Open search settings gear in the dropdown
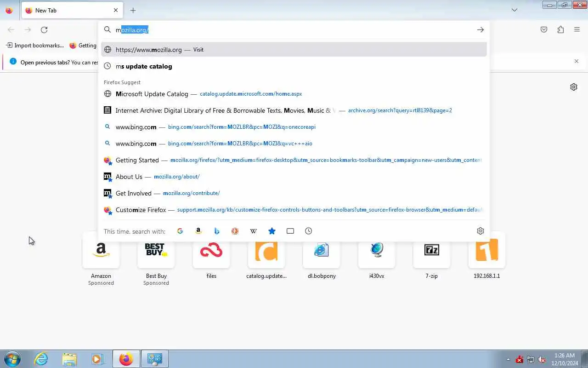The image size is (588, 368). click(x=481, y=231)
